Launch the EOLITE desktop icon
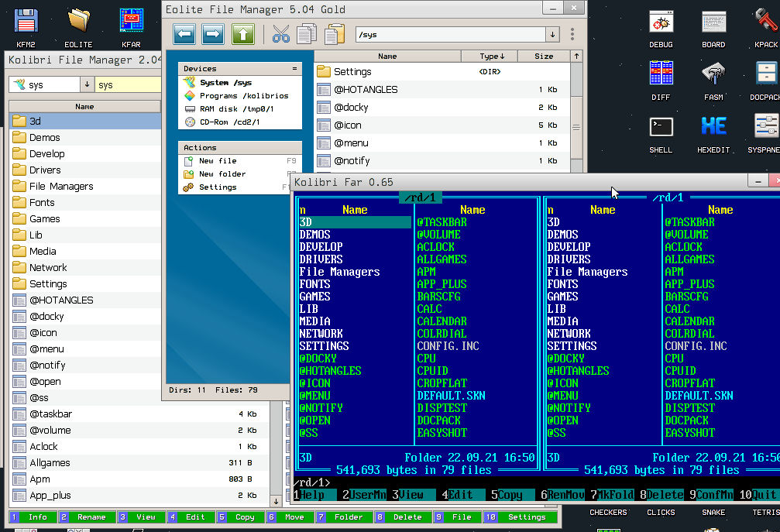Image resolution: width=780 pixels, height=532 pixels. point(78,28)
